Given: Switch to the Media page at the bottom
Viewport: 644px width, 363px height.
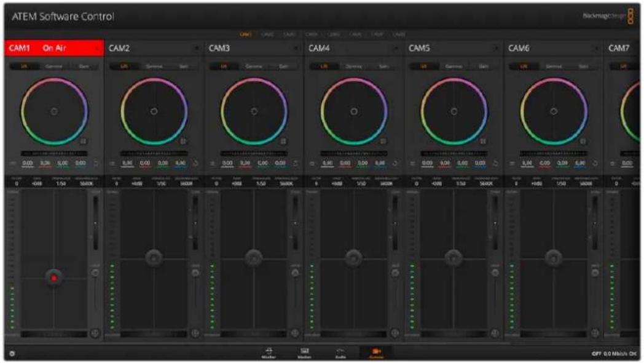Looking at the screenshot, I should 304,353.
